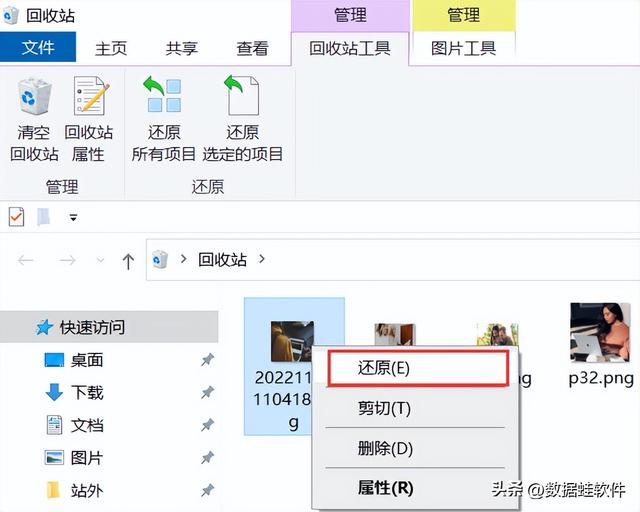
Task: Select the 202211 image thumbnail
Action: point(292,341)
